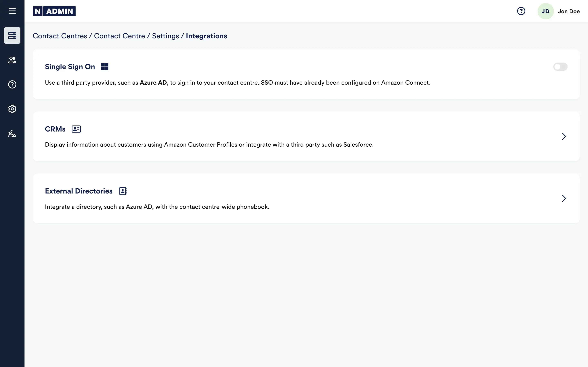Expand the CRMs section chevron
This screenshot has height=367, width=588.
(564, 136)
